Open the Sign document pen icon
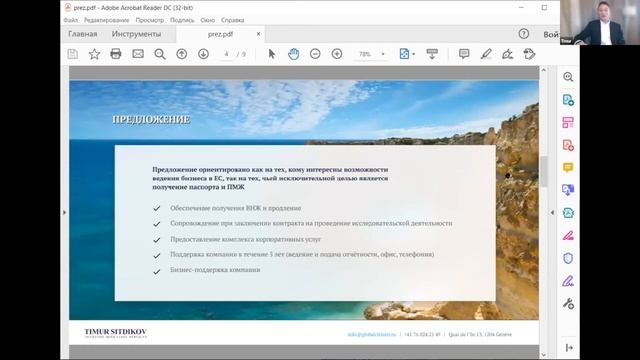The height and width of the screenshot is (360, 640). pyautogui.click(x=507, y=54)
